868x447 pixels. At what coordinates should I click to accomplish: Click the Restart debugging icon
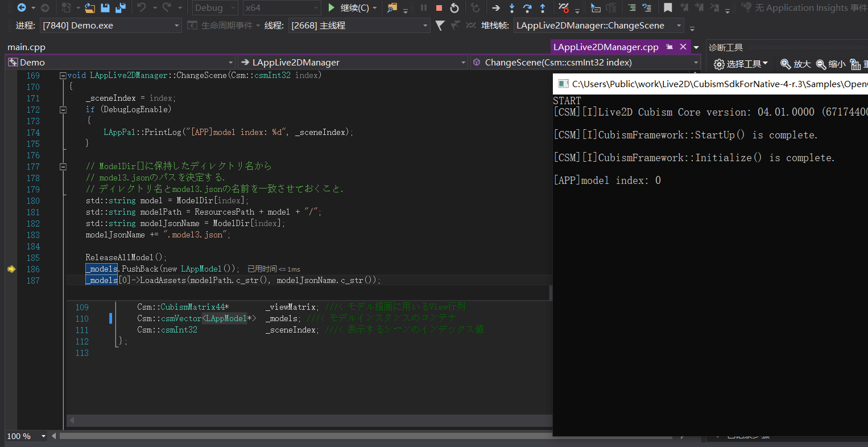point(454,8)
